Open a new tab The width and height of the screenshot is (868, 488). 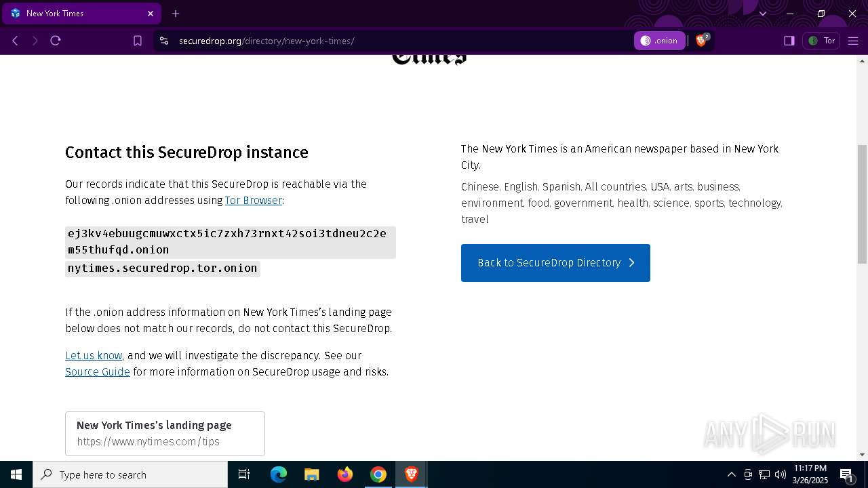[x=176, y=14]
